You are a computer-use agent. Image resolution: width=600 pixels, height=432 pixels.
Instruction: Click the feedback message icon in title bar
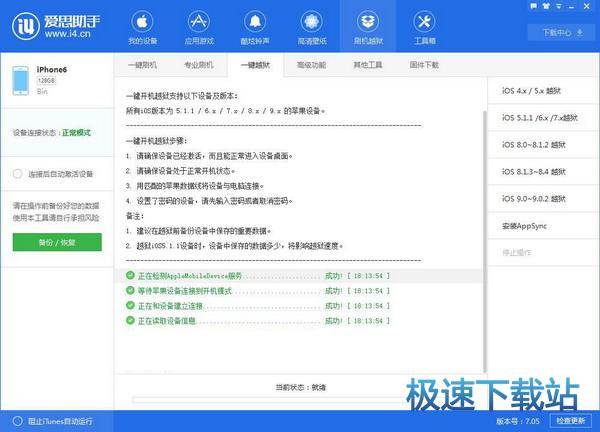tap(533, 6)
